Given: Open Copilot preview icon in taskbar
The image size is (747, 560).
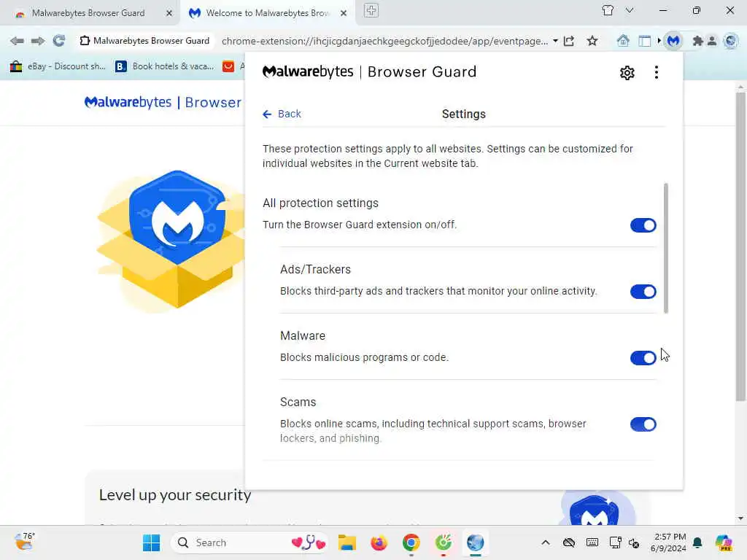Looking at the screenshot, I should (x=724, y=542).
